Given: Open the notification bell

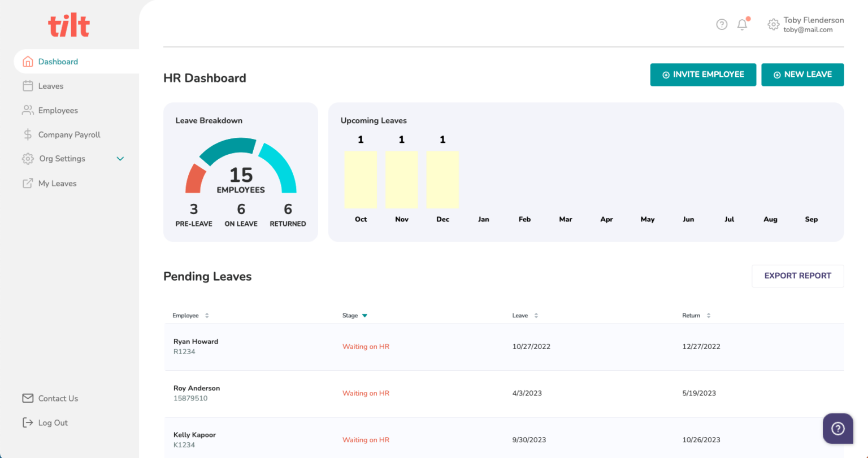Looking at the screenshot, I should 742,24.
